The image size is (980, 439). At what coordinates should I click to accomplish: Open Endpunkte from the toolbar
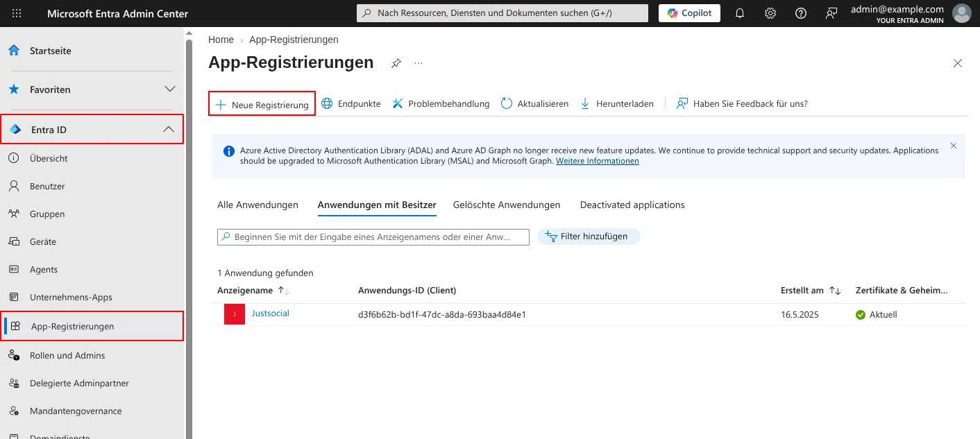coord(351,104)
